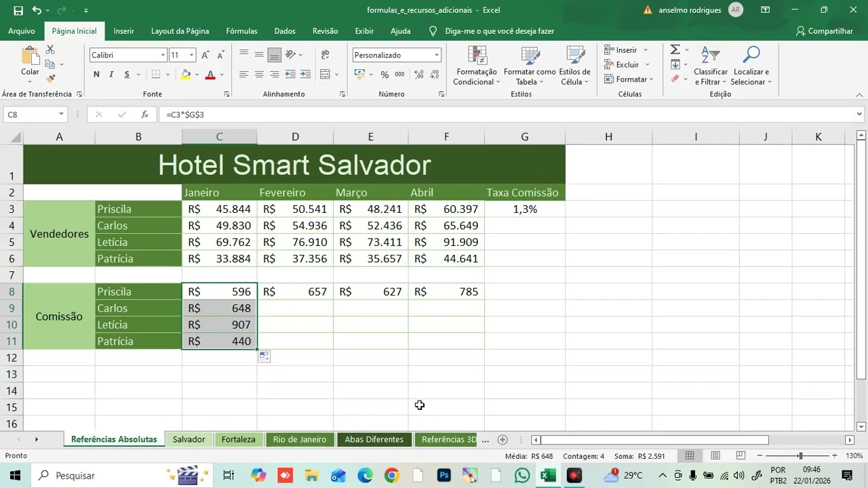Click Formatar como Tabela button
This screenshot has width=868, height=488.
[x=530, y=66]
